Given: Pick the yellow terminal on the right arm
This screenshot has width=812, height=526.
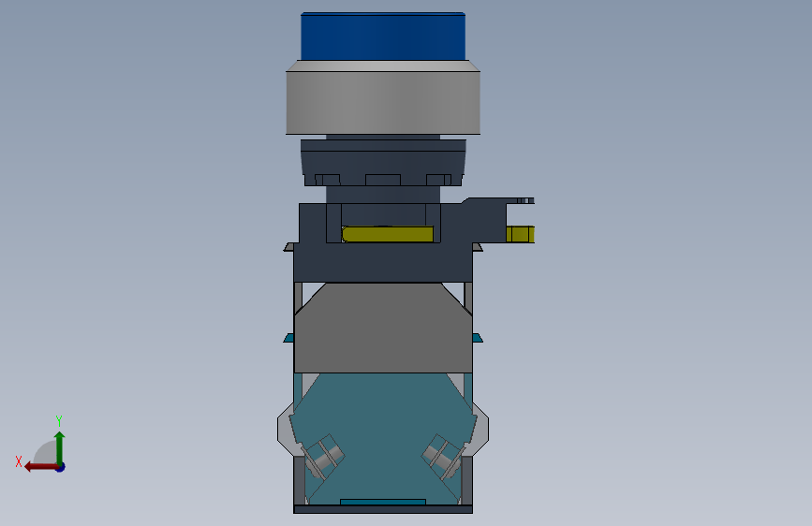Looking at the screenshot, I should coord(520,234).
